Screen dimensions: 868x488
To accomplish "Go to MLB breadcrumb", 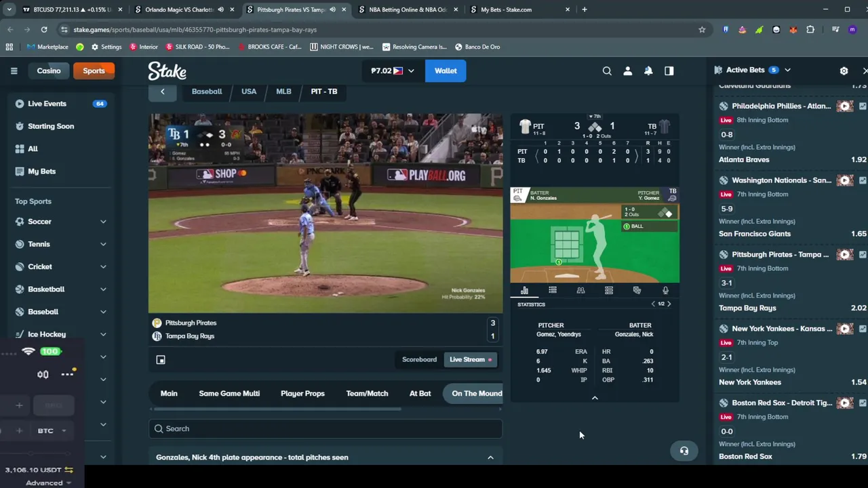I will point(283,91).
